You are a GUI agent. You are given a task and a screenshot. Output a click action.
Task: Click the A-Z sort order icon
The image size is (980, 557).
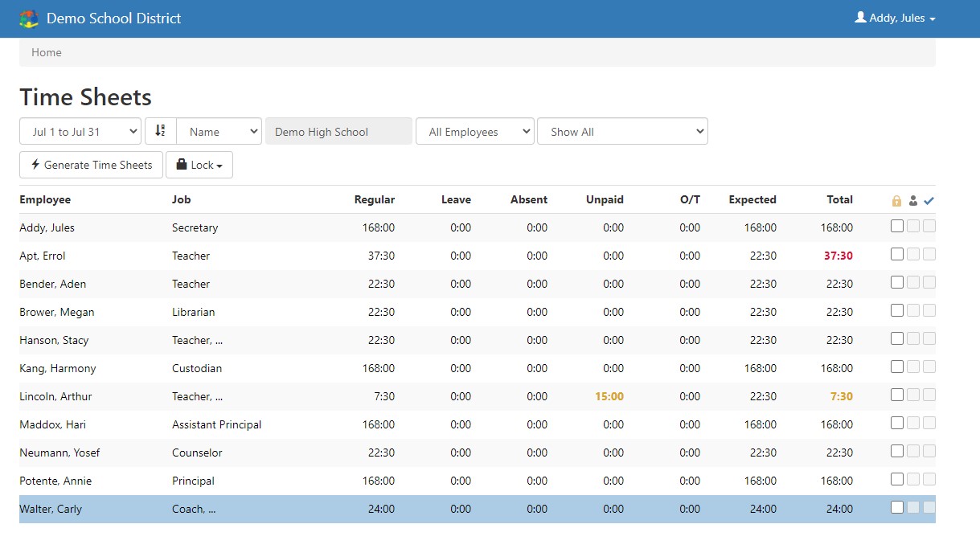(160, 132)
